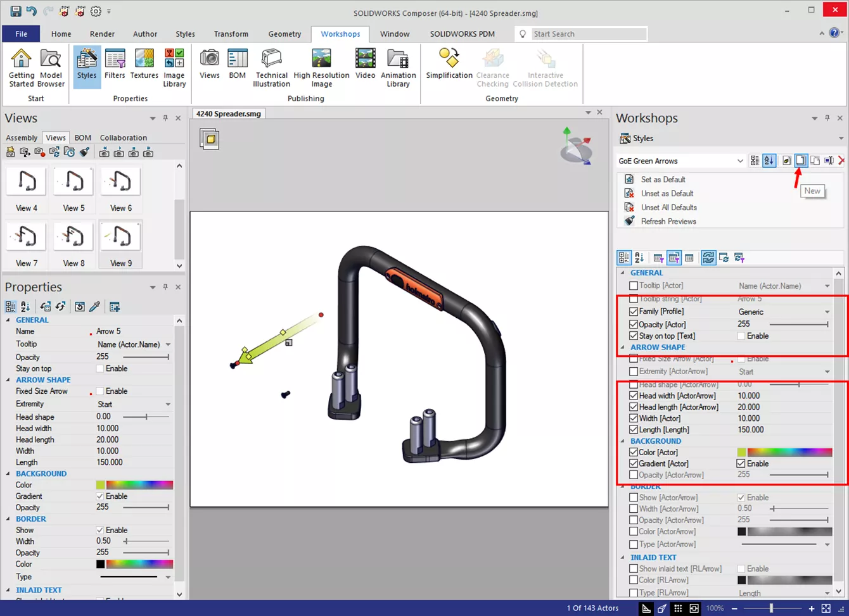Click the fit-to-window icon in status bar
Screen dimensions: 849x616
click(826, 608)
